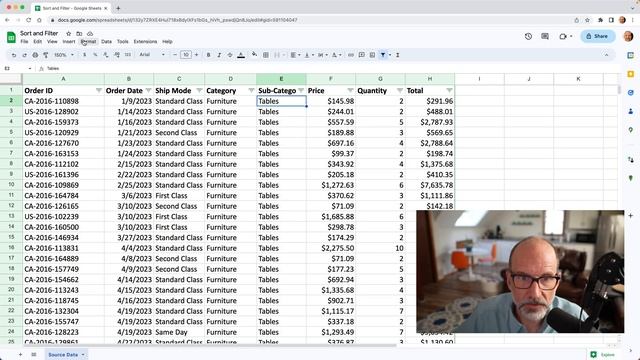Open the Help menu

(167, 42)
